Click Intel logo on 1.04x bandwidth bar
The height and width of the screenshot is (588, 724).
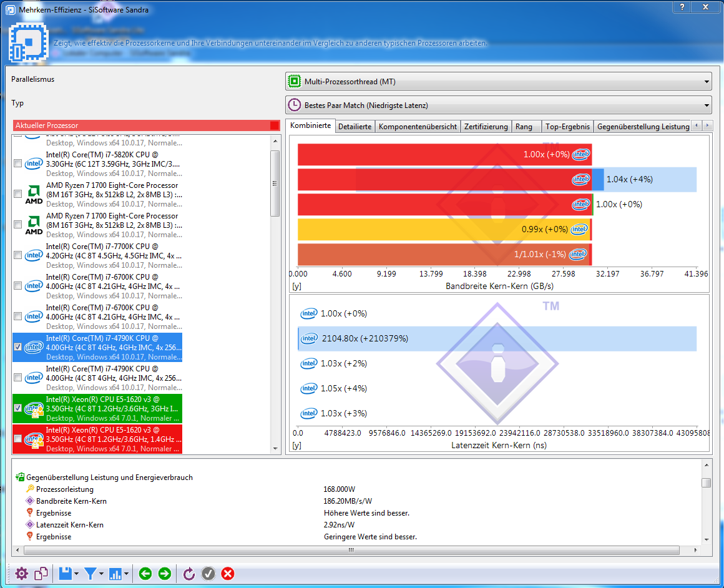pos(581,179)
